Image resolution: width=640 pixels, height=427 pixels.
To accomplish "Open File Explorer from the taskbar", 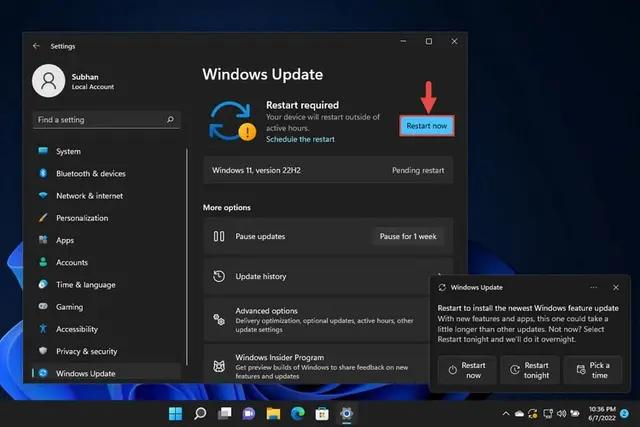I will [273, 414].
